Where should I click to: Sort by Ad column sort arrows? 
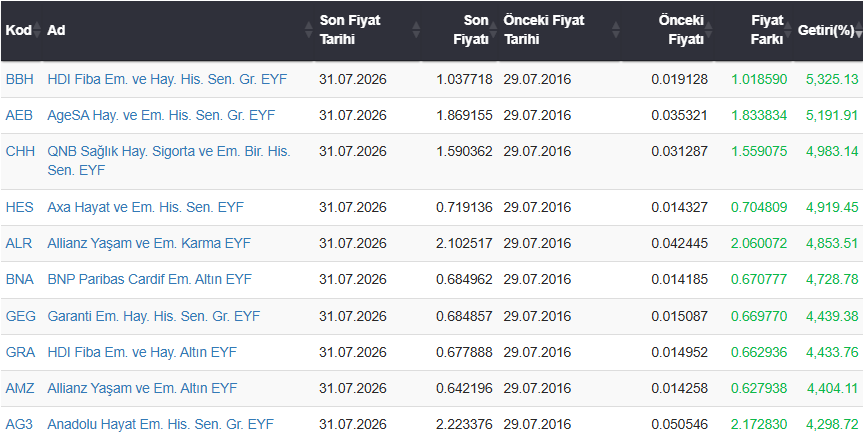tap(309, 30)
